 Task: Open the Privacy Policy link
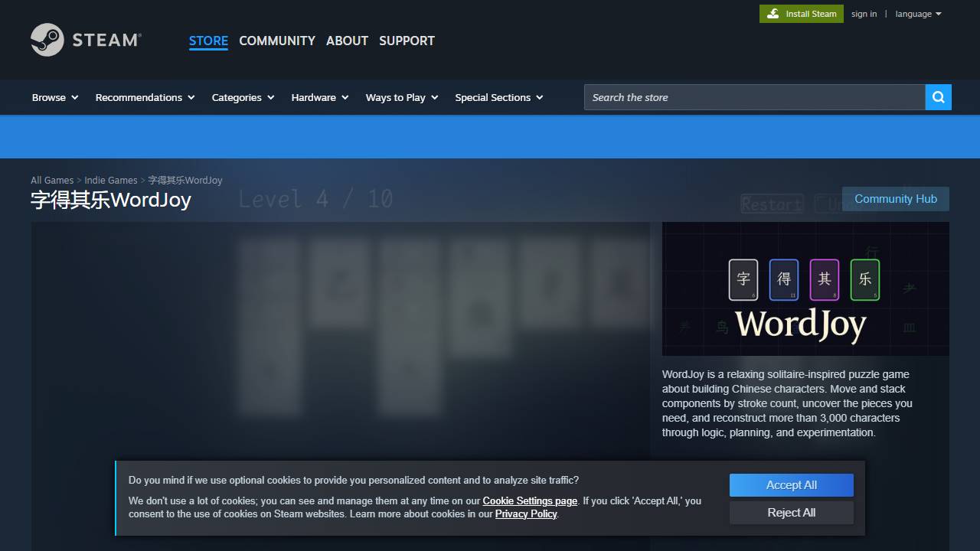(526, 514)
